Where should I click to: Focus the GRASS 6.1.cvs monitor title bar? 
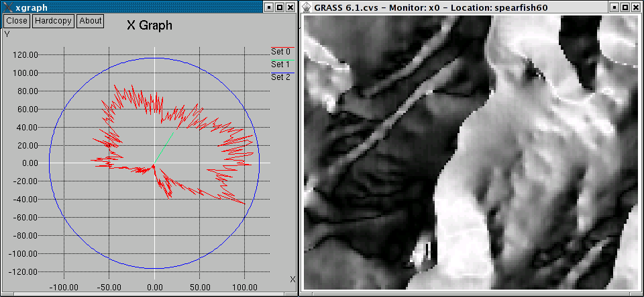(456, 7)
